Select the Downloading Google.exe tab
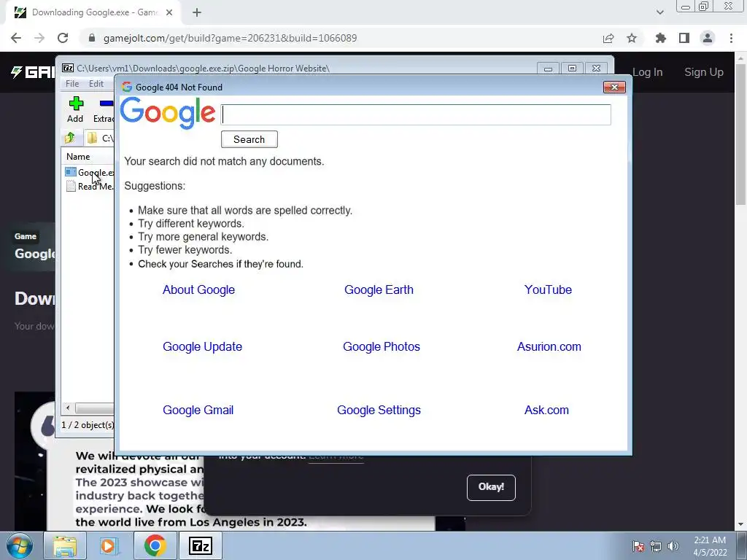Image resolution: width=747 pixels, height=560 pixels. tap(93, 12)
